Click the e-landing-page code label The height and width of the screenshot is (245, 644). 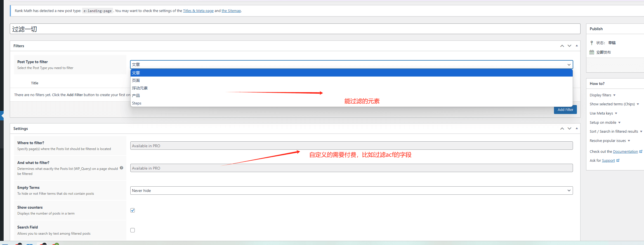pyautogui.click(x=98, y=11)
